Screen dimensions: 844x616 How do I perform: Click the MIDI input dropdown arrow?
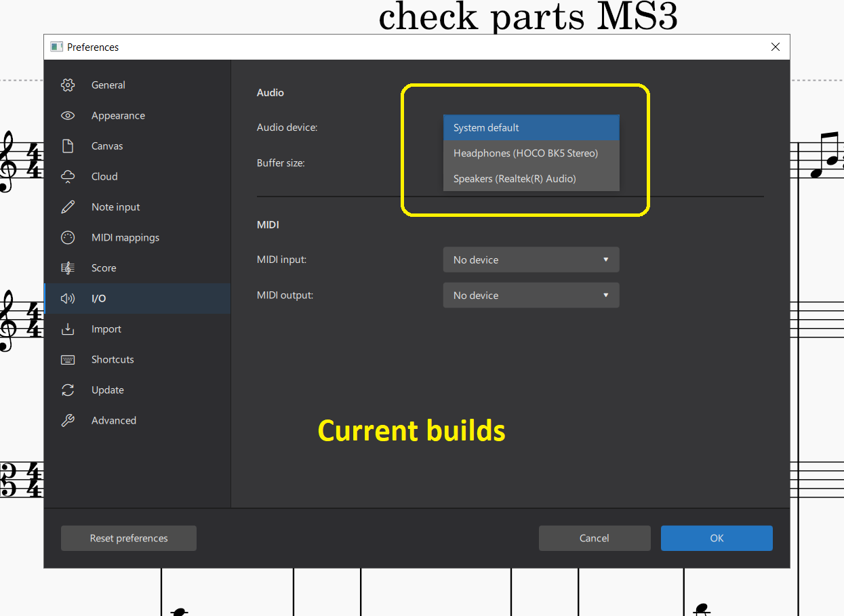click(605, 260)
